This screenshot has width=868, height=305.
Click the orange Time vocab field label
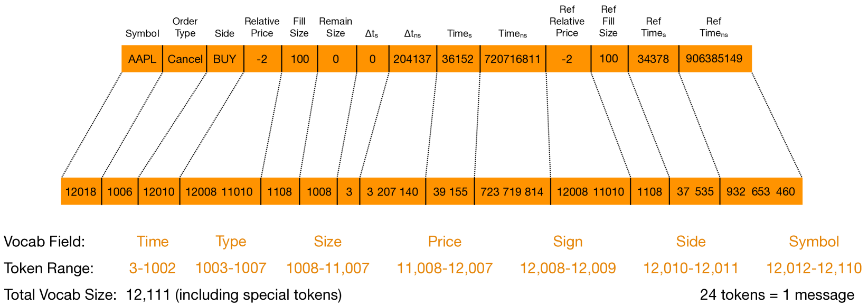[153, 242]
